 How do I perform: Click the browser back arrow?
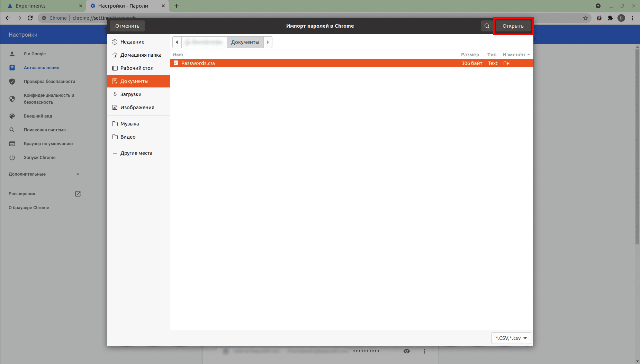(x=8, y=18)
